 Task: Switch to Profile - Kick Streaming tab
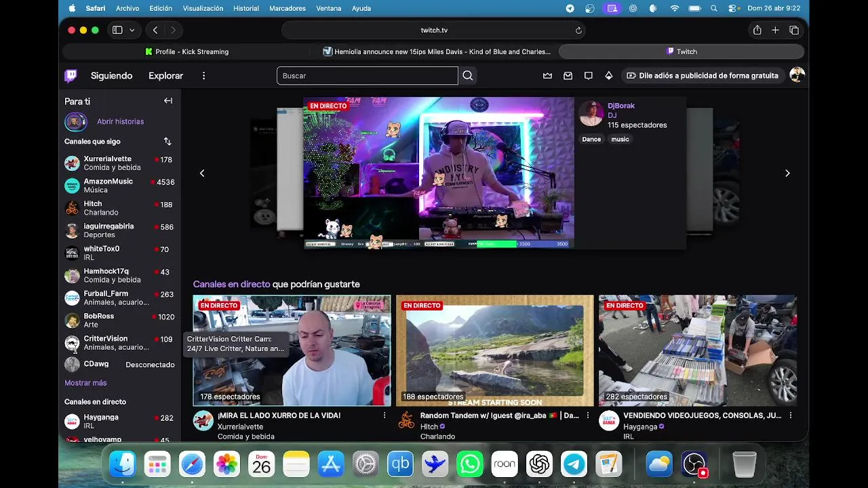pyautogui.click(x=187, y=52)
